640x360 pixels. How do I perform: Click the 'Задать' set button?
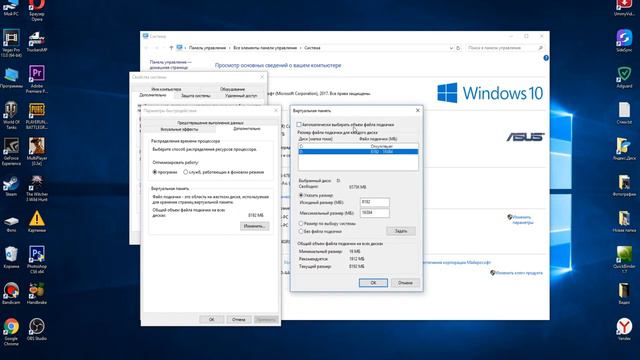click(x=401, y=231)
